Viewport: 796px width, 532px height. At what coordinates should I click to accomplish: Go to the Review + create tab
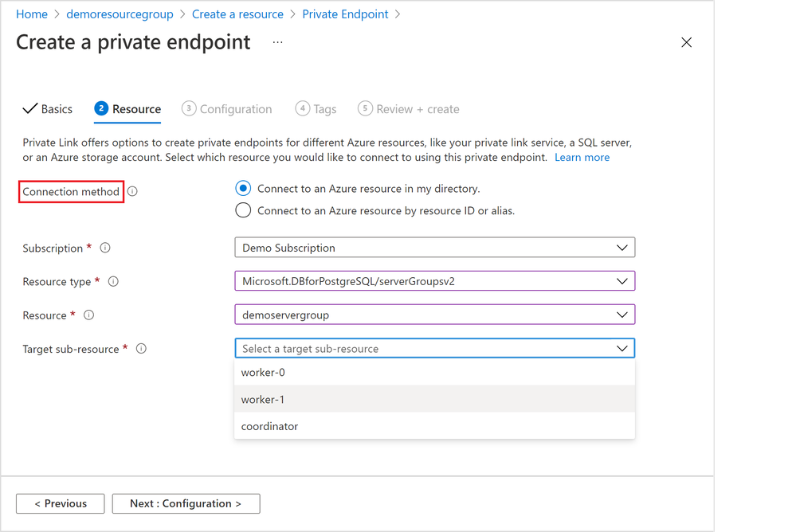click(x=409, y=109)
